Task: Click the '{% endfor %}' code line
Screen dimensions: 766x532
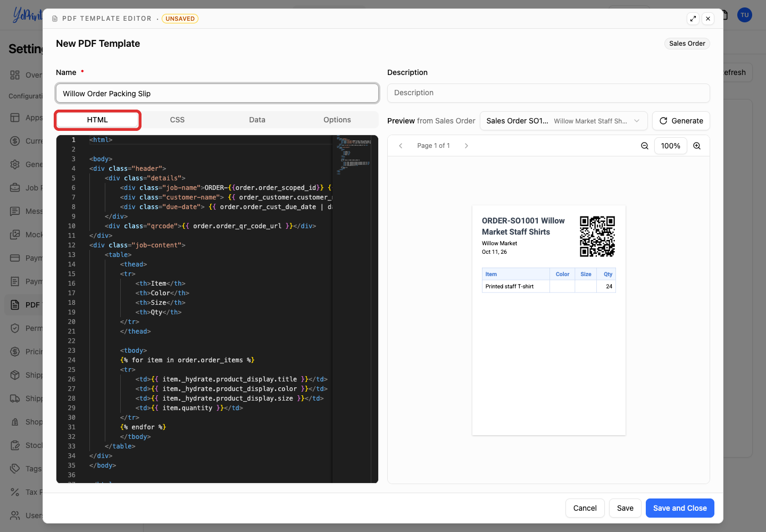Action: click(x=144, y=427)
